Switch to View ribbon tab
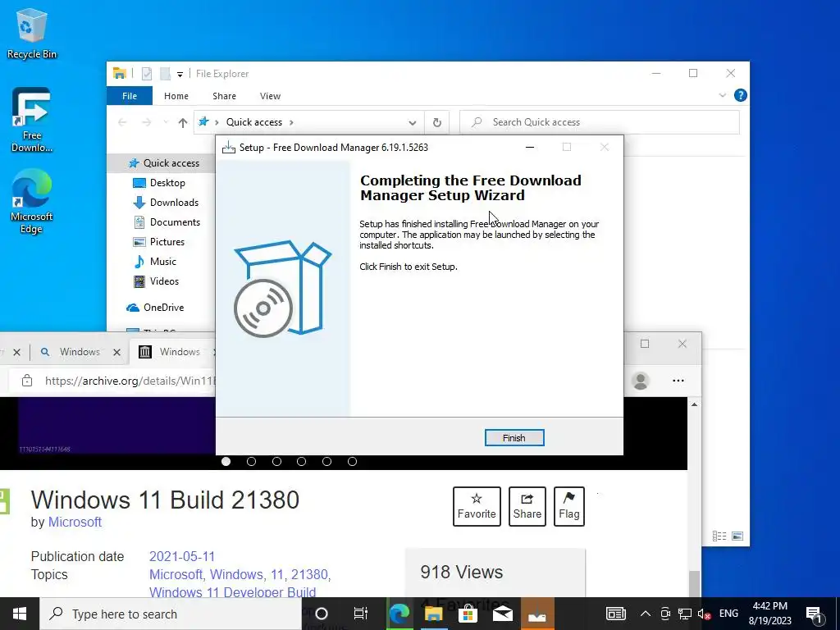The width and height of the screenshot is (840, 630). pyautogui.click(x=270, y=96)
